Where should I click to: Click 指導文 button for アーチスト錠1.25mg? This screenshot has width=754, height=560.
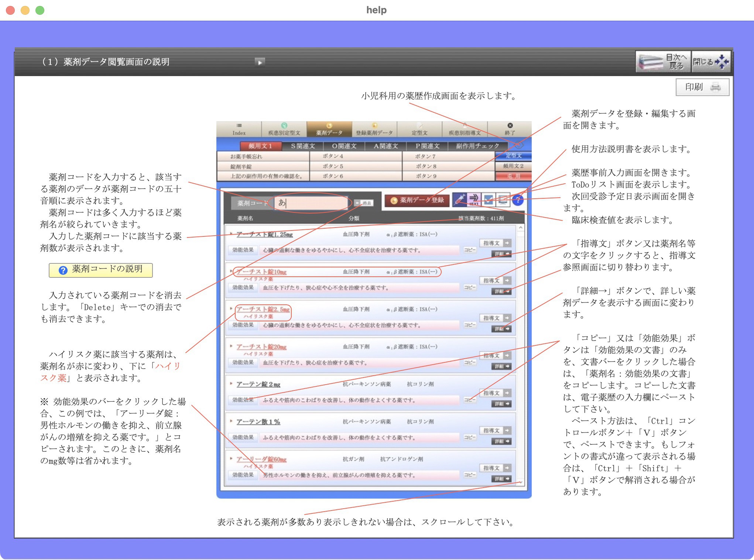pyautogui.click(x=495, y=243)
